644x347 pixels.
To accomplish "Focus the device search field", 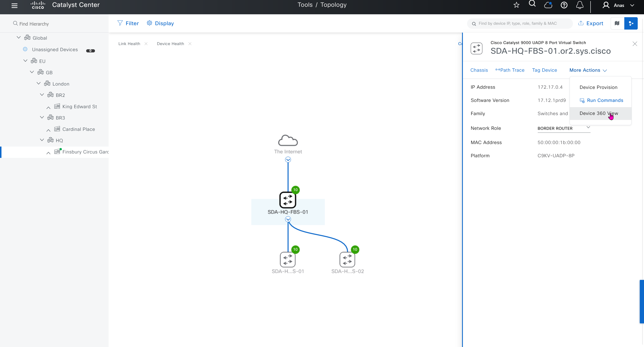I will tap(520, 23).
